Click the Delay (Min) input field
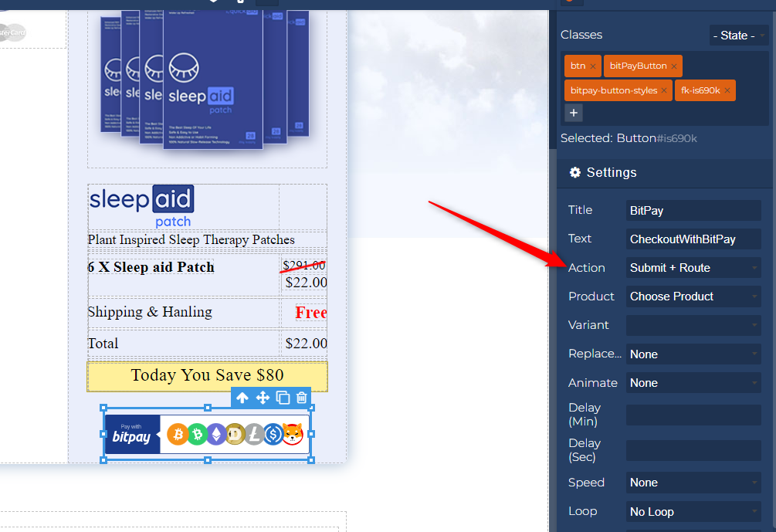 click(x=693, y=415)
